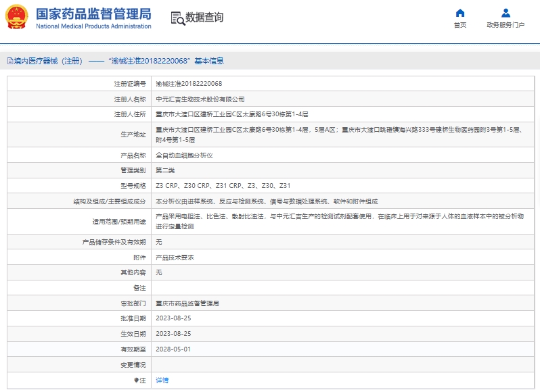The height and width of the screenshot is (392, 540).
Task: Go to 首页 text label
Action: tap(460, 25)
